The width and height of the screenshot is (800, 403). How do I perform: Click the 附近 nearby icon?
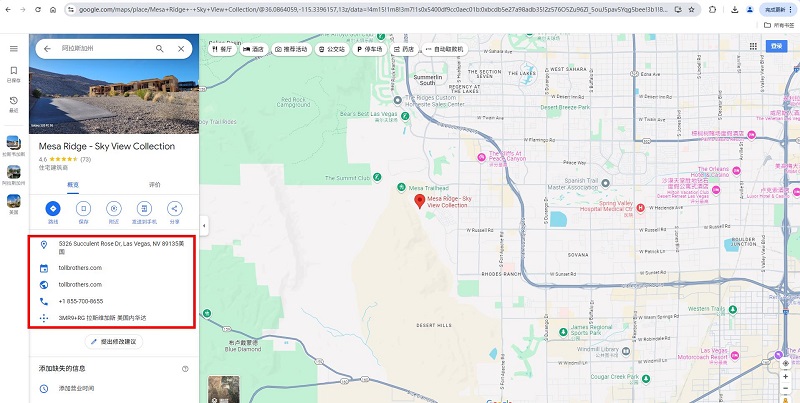(x=114, y=209)
